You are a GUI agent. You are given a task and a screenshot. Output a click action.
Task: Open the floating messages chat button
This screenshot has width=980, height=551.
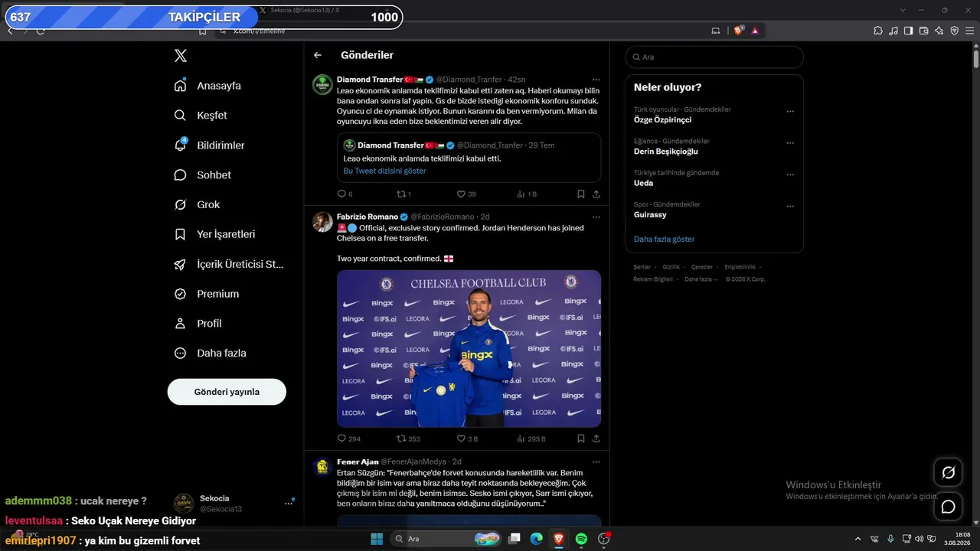tap(948, 507)
